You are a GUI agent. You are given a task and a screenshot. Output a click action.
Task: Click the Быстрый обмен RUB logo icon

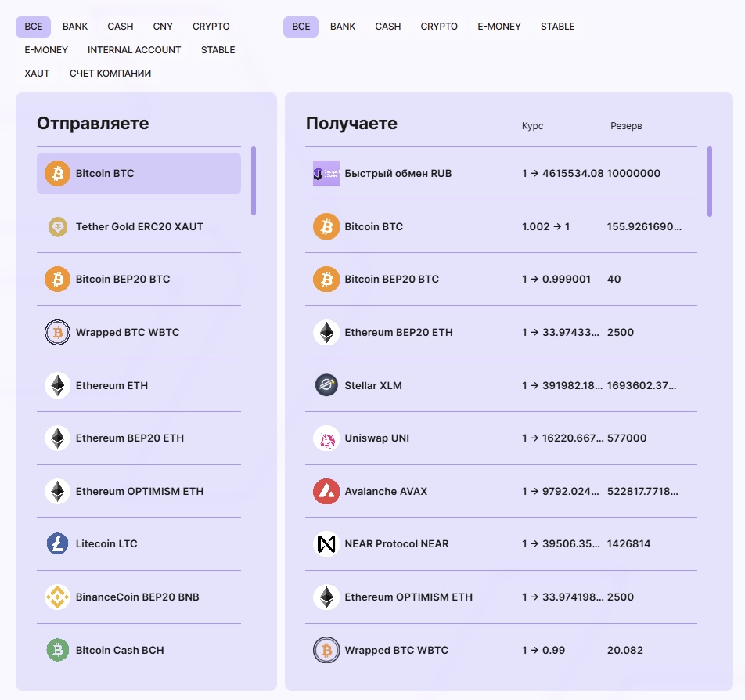pos(326,174)
